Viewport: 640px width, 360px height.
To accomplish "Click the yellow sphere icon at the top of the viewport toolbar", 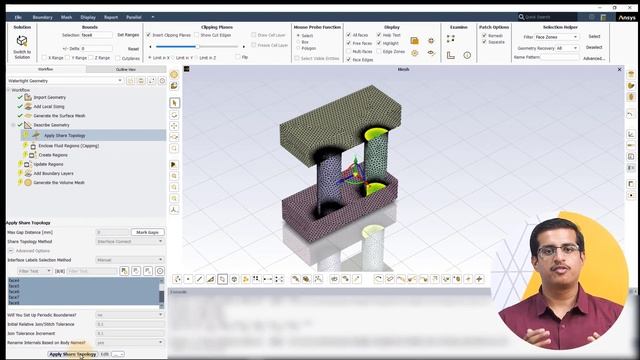I will (x=174, y=74).
